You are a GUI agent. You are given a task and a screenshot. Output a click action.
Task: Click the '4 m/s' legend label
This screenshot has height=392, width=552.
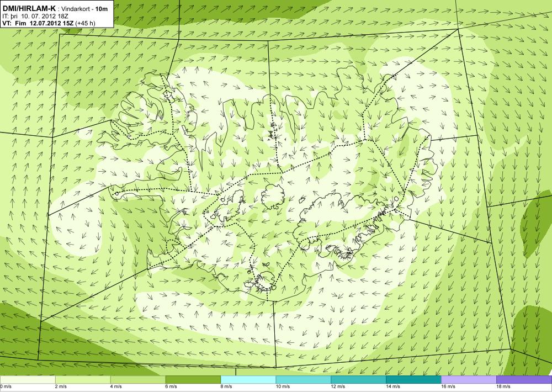click(116, 386)
